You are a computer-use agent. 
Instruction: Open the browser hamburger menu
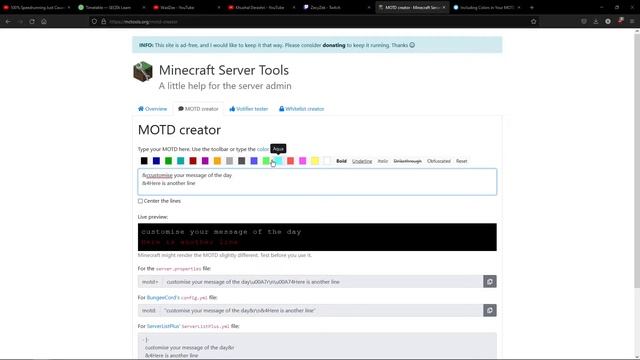(632, 21)
